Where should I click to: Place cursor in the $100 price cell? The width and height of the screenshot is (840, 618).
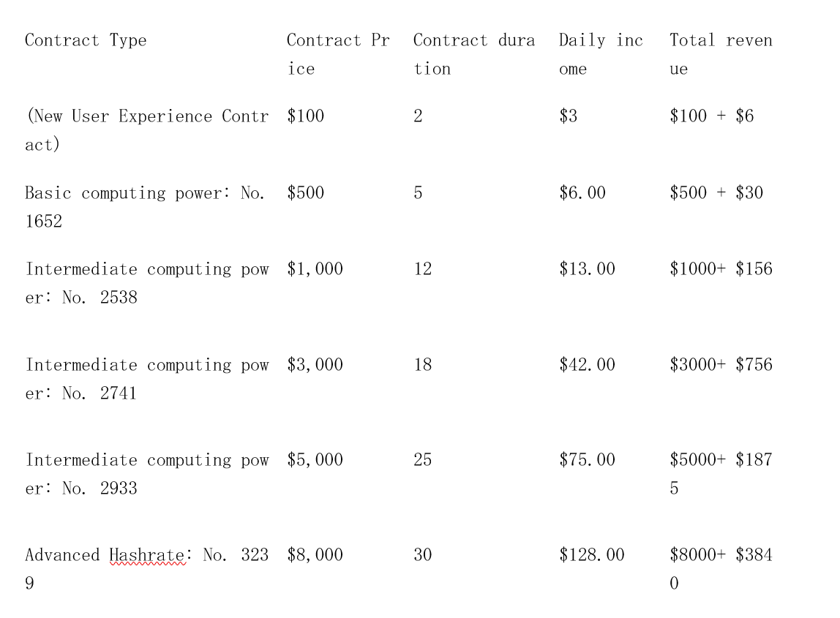point(305,116)
